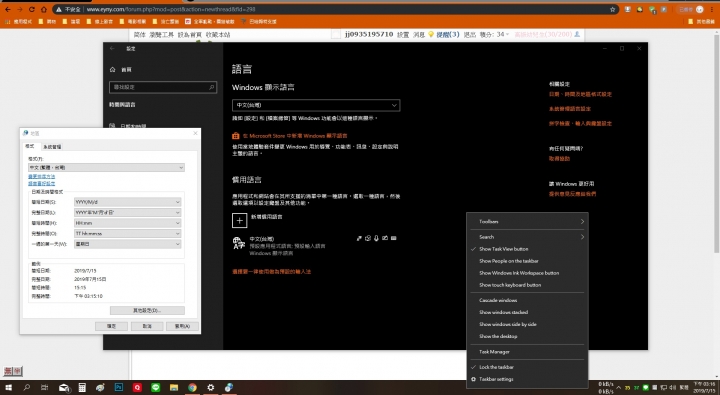Switch to the second tab in Region dialog
The image size is (720, 395).
[52, 147]
